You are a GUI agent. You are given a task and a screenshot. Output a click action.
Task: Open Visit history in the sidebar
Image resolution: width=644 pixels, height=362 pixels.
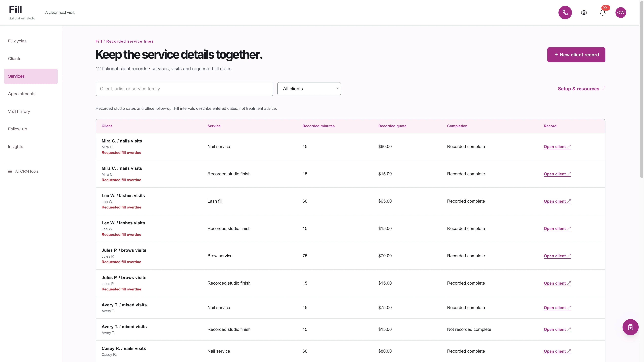(31, 111)
